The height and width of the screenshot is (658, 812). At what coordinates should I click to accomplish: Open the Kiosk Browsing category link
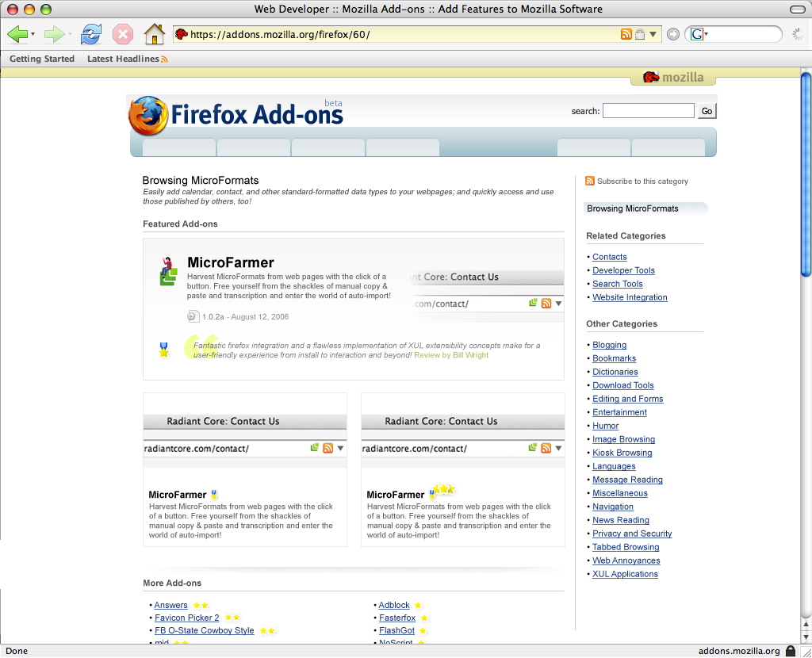coord(622,453)
